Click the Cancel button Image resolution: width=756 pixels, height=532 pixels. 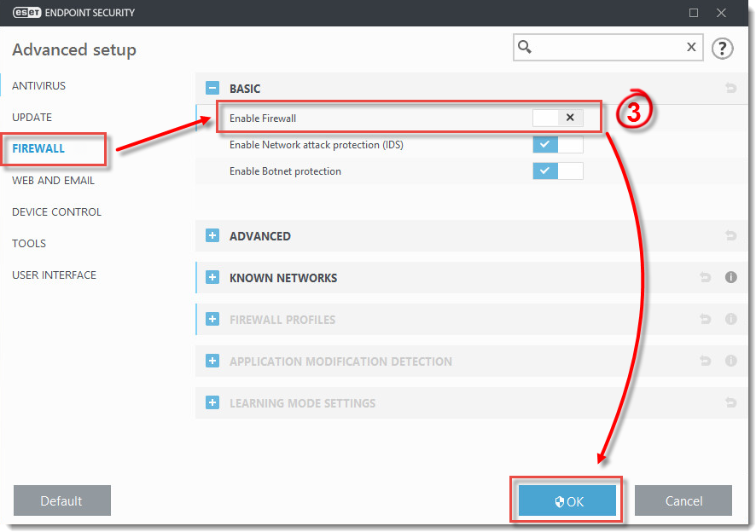point(683,500)
